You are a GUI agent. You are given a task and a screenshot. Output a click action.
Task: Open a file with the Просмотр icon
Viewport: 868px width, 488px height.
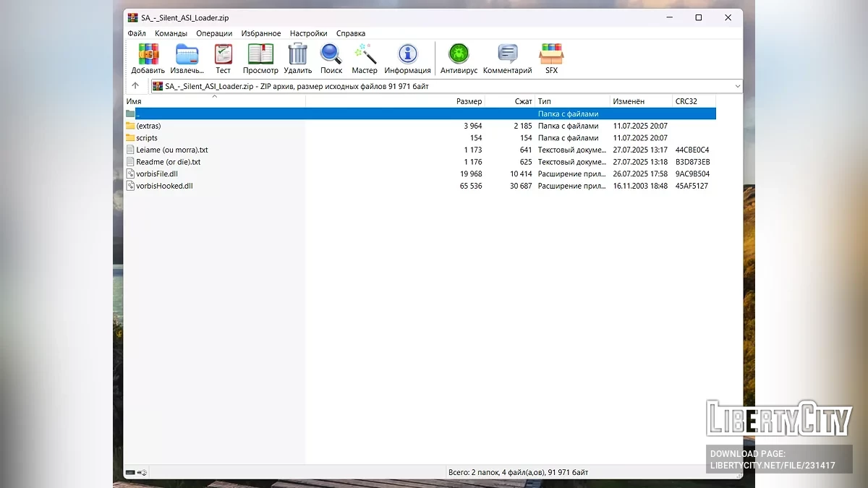pyautogui.click(x=260, y=58)
